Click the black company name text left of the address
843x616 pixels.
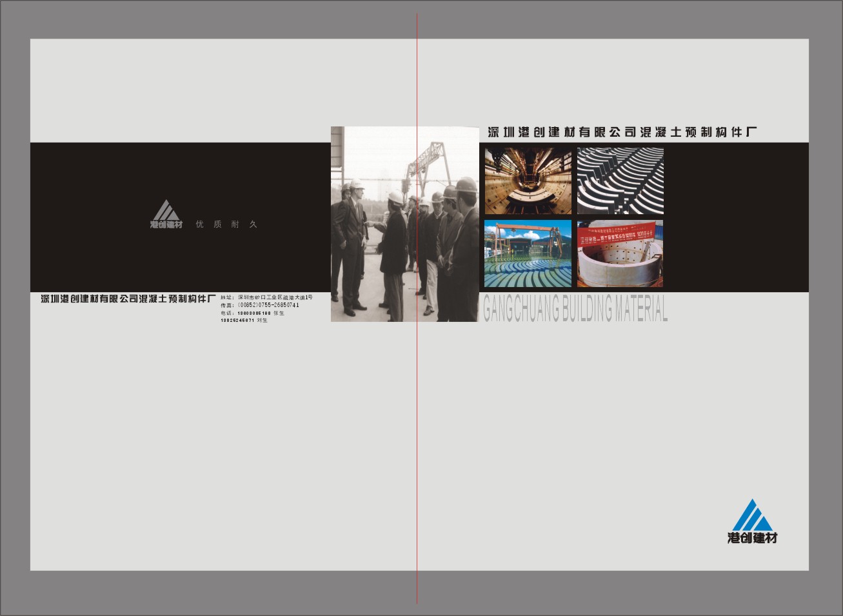(128, 299)
